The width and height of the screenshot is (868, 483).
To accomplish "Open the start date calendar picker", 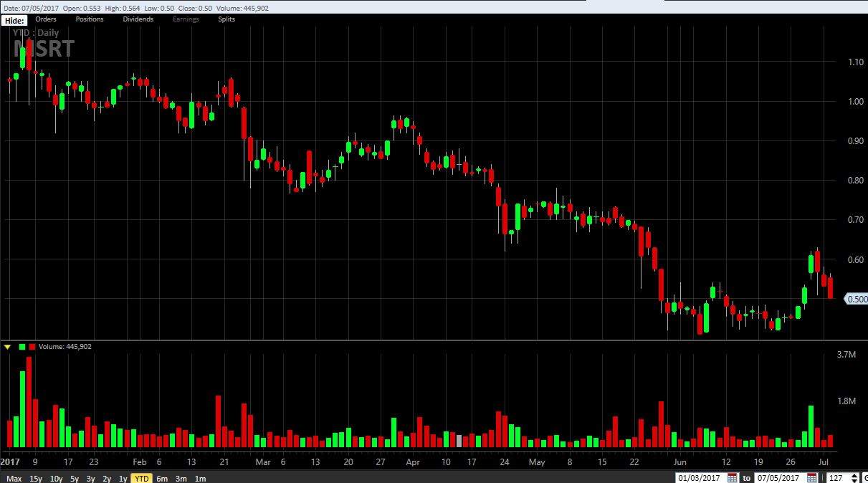I will pyautogui.click(x=732, y=478).
